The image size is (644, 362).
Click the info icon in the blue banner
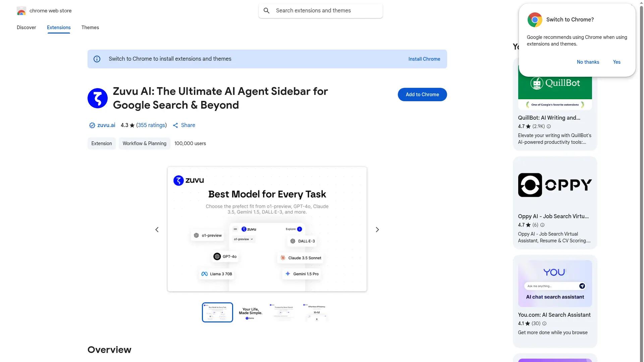(x=97, y=59)
